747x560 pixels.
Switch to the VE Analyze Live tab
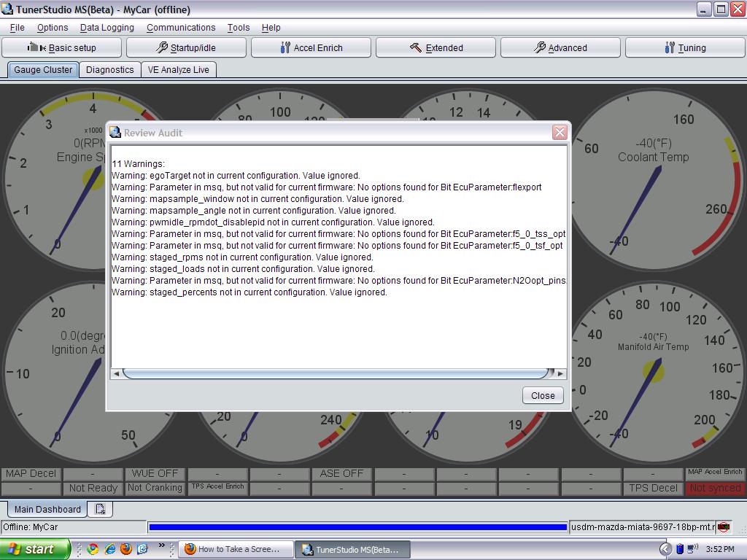tap(178, 70)
